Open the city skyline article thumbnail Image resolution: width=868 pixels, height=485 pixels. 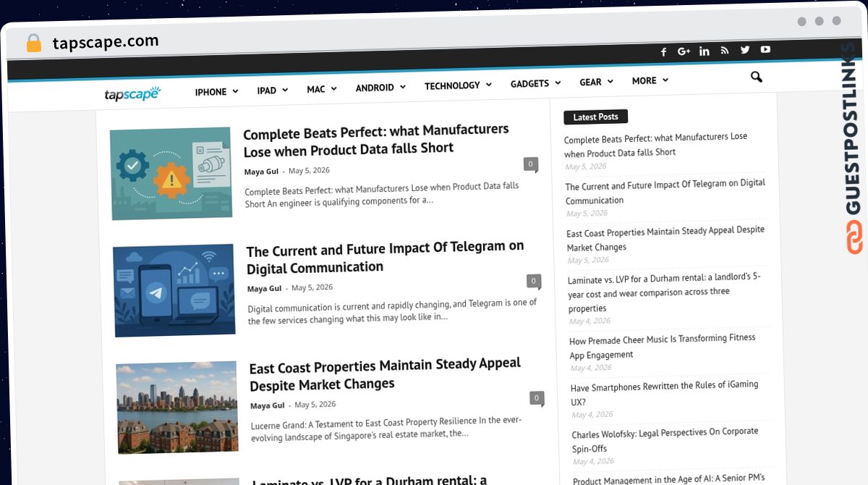(177, 407)
